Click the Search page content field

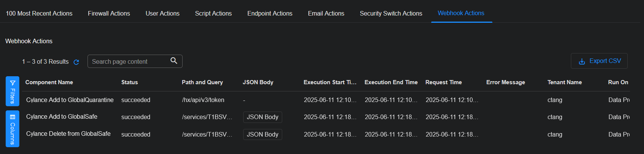click(x=129, y=61)
